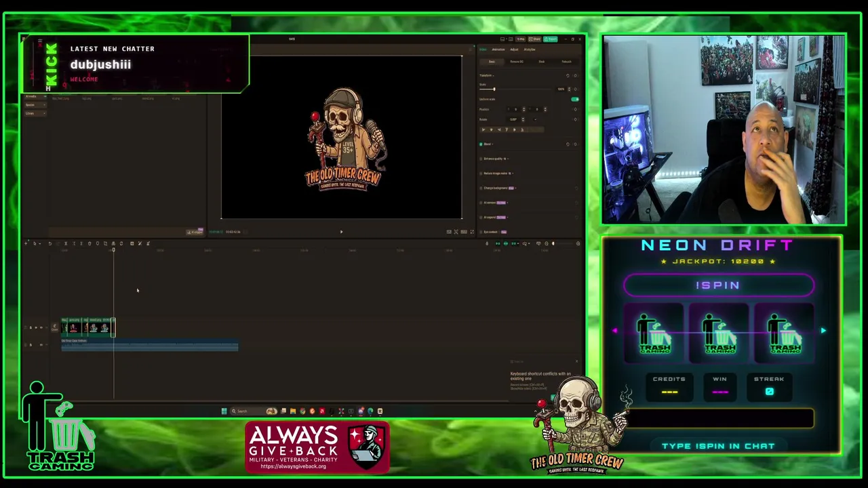Select the audio clip on the timeline
The image size is (868, 488).
tap(149, 346)
